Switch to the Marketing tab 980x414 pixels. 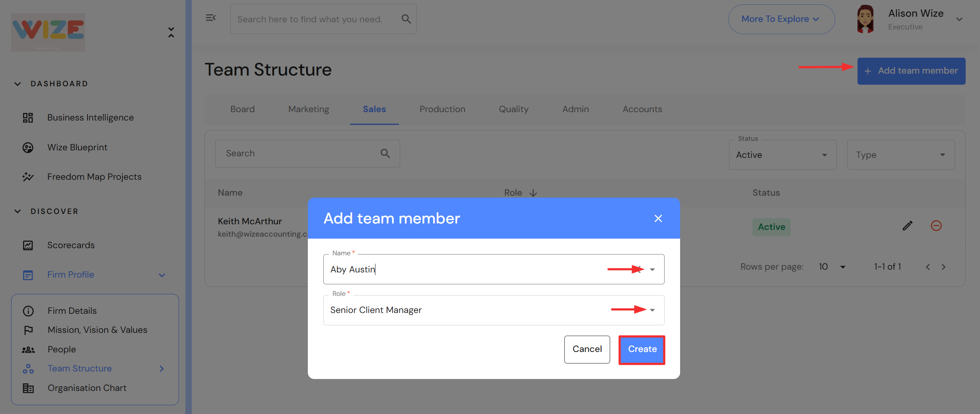(x=309, y=109)
